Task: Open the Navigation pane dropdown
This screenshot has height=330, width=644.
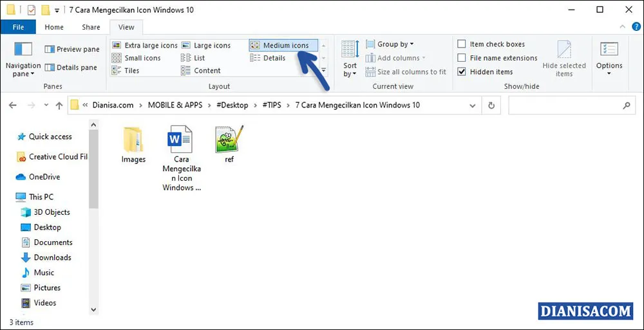Action: pos(23,59)
